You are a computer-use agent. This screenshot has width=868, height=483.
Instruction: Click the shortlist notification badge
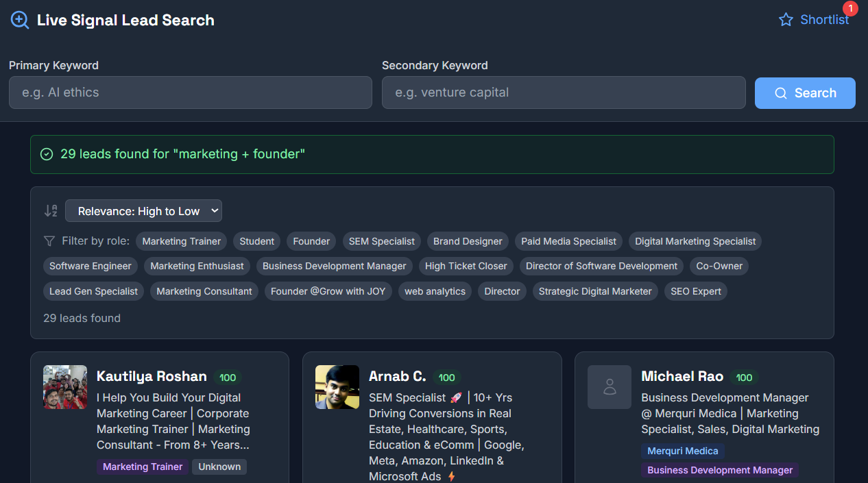pyautogui.click(x=850, y=9)
